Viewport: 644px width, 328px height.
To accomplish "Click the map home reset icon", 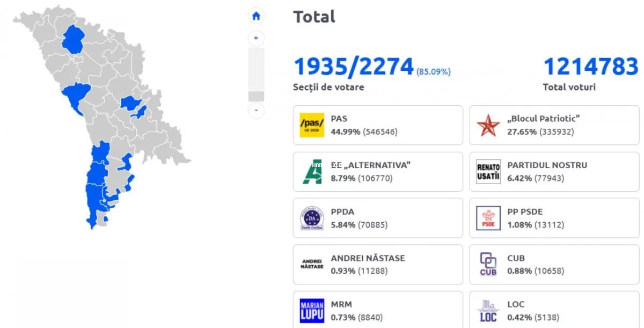I will pos(256,16).
